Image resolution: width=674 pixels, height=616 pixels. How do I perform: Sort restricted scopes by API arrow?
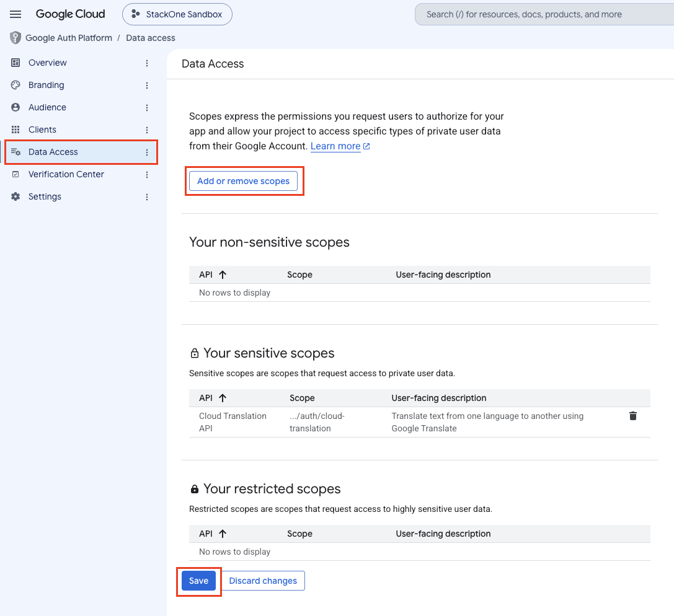click(222, 534)
